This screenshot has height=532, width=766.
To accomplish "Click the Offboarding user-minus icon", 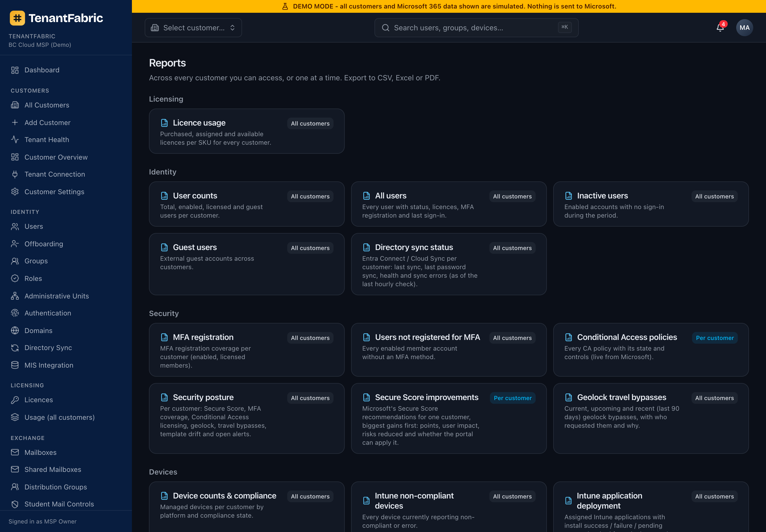I will coord(15,244).
